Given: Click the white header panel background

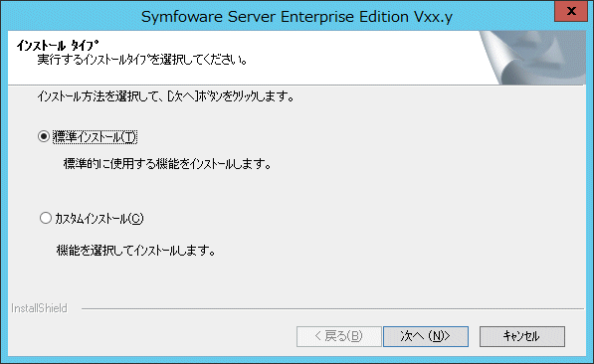Looking at the screenshot, I should (x=341, y=57).
